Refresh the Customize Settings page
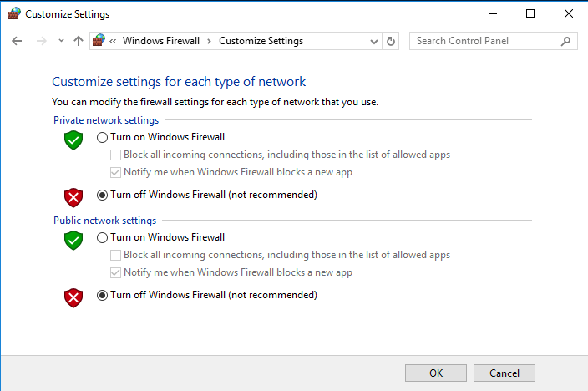This screenshot has height=391, width=588. 391,41
